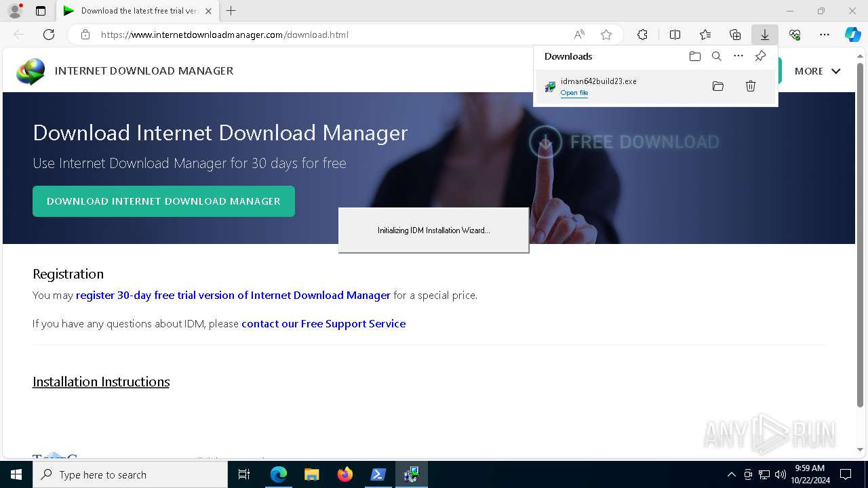This screenshot has width=868, height=488.
Task: Open a new browser tab
Action: coord(231,11)
